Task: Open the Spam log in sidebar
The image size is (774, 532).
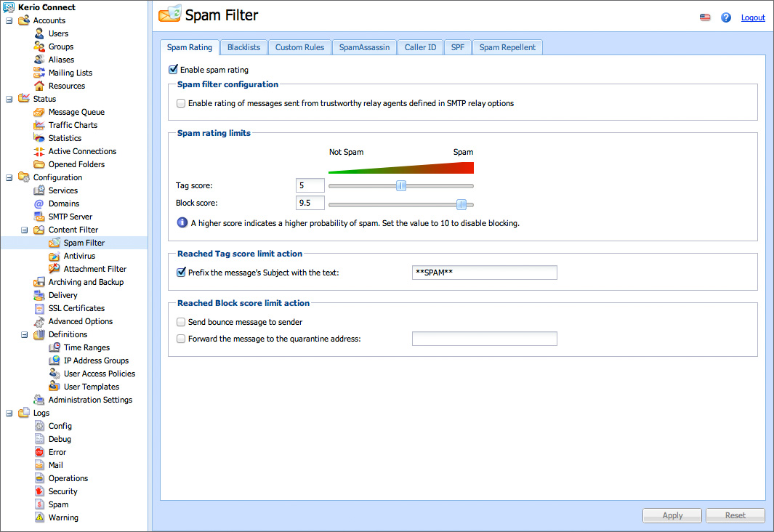Action: (x=58, y=504)
